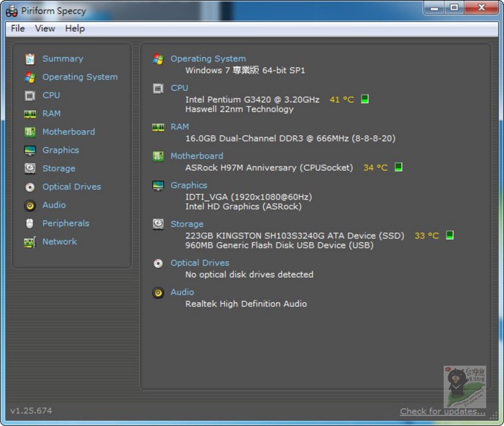Image resolution: width=504 pixels, height=426 pixels.
Task: Open the Graphics heading link in summary
Action: pyautogui.click(x=189, y=185)
